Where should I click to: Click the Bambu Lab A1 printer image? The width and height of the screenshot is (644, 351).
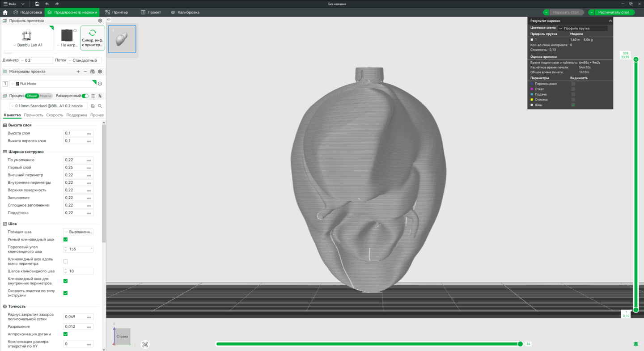tap(26, 35)
